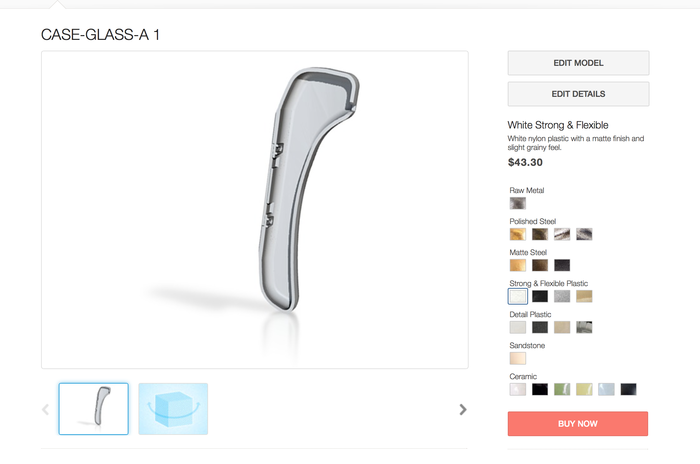The width and height of the screenshot is (700, 464).
Task: Click the previous thumbnail arrow
Action: click(x=45, y=410)
